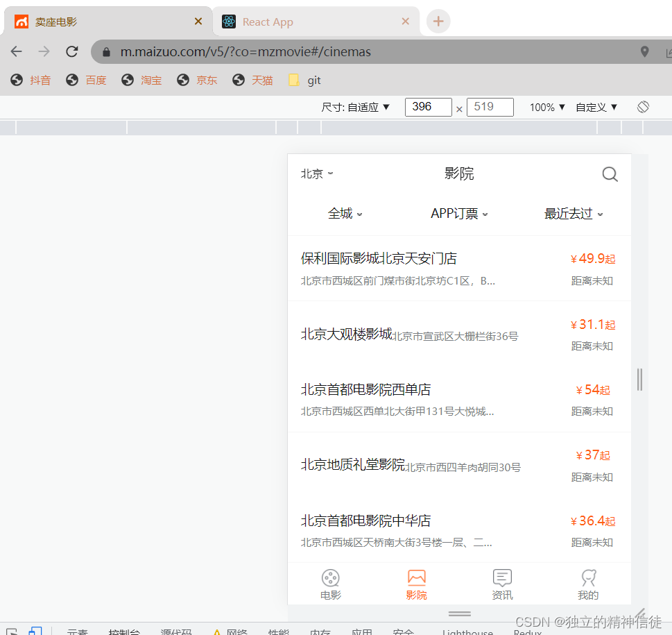Open the 我的 profile tab
Screen dimensions: 672x635
point(587,584)
